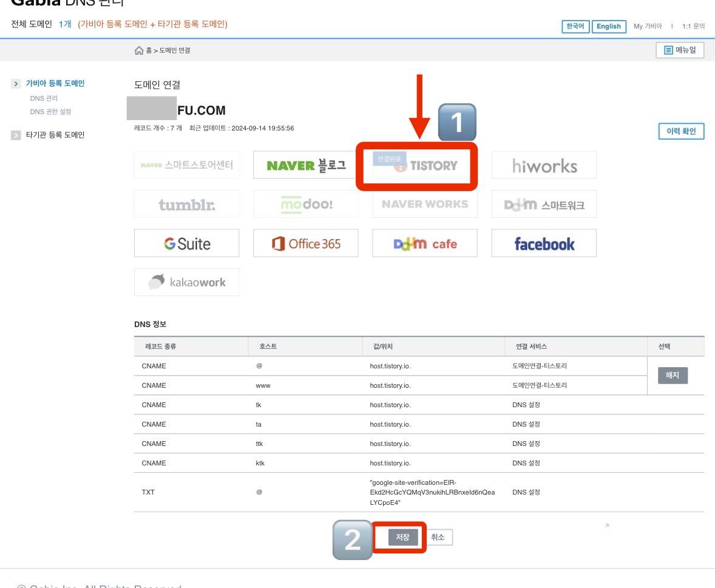Choose G Suite service tile
The width and height of the screenshot is (715, 588).
click(186, 243)
